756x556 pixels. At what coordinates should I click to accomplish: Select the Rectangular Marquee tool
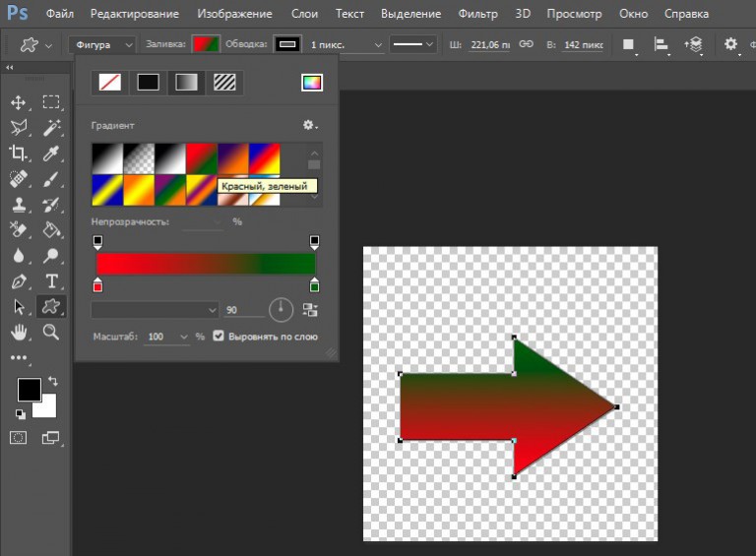pos(51,102)
